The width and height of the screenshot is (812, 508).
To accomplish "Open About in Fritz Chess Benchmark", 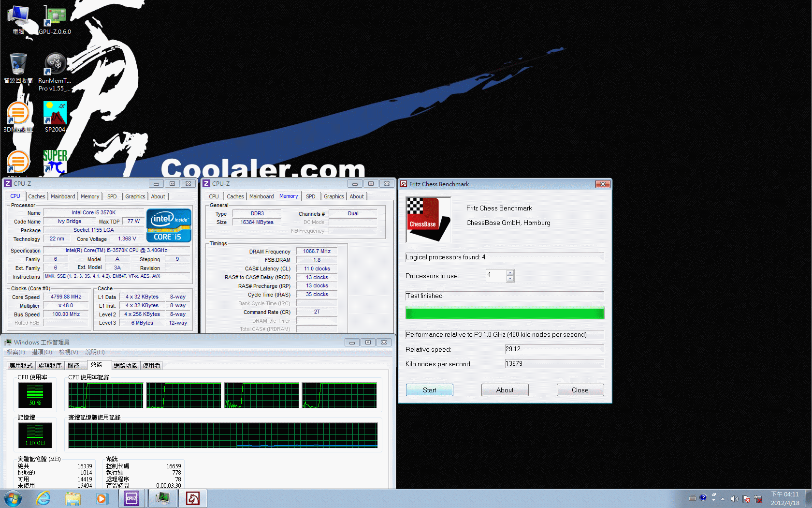I will [505, 390].
